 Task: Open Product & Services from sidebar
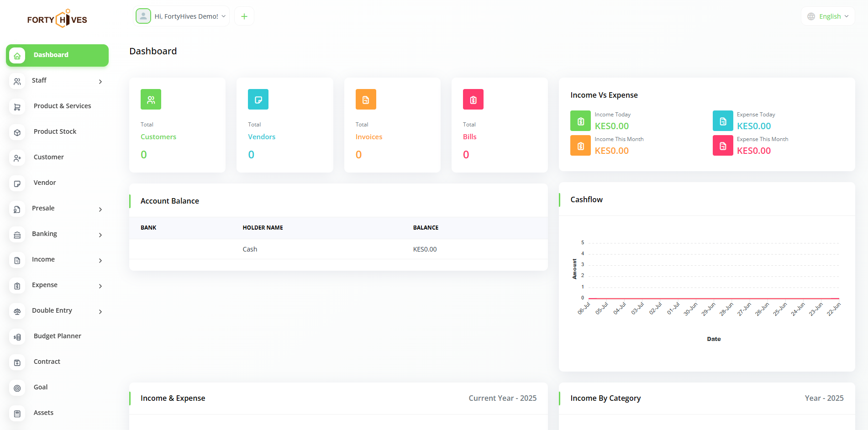(62, 106)
